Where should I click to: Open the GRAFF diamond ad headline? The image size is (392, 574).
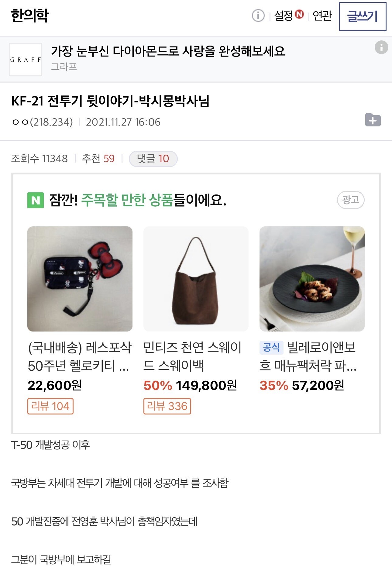coord(168,51)
